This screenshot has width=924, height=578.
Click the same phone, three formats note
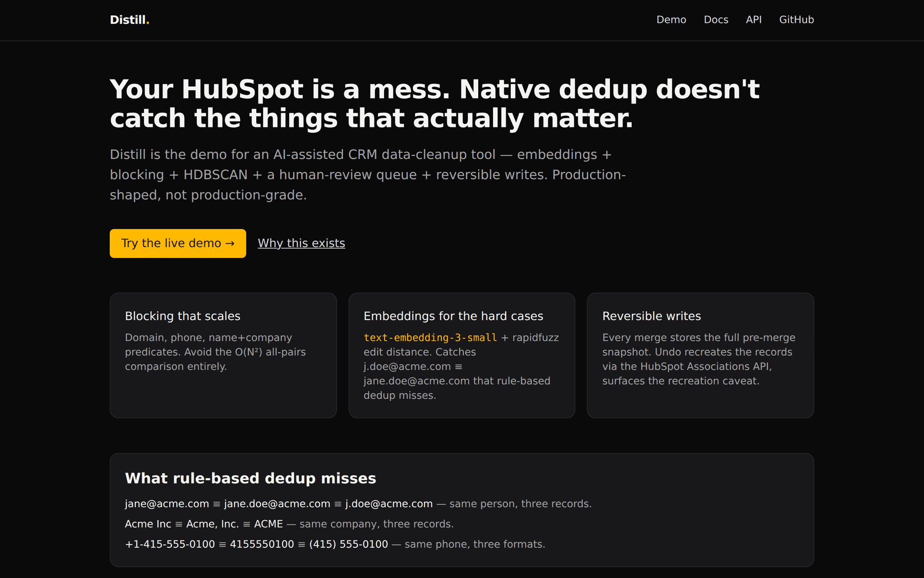pyautogui.click(x=475, y=545)
